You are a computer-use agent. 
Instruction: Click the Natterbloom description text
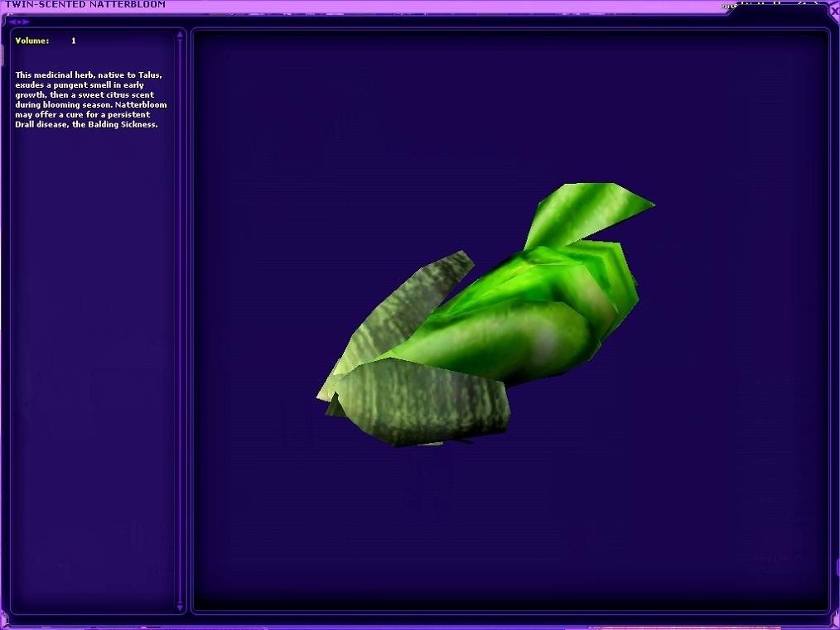pos(87,99)
